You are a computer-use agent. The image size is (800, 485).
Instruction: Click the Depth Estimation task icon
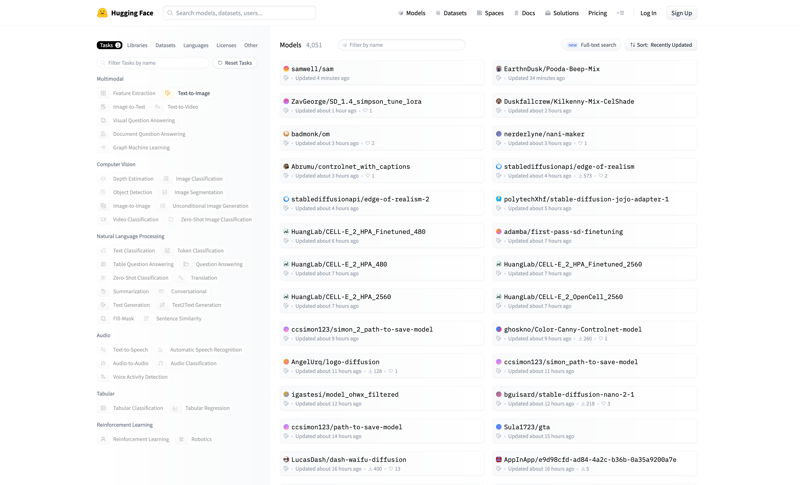[x=103, y=179]
